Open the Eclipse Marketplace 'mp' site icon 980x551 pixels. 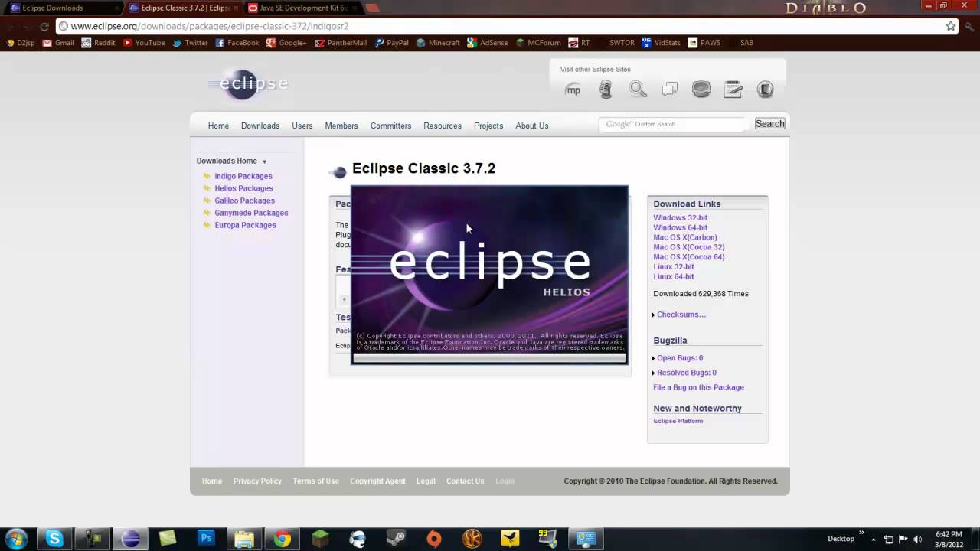point(573,90)
